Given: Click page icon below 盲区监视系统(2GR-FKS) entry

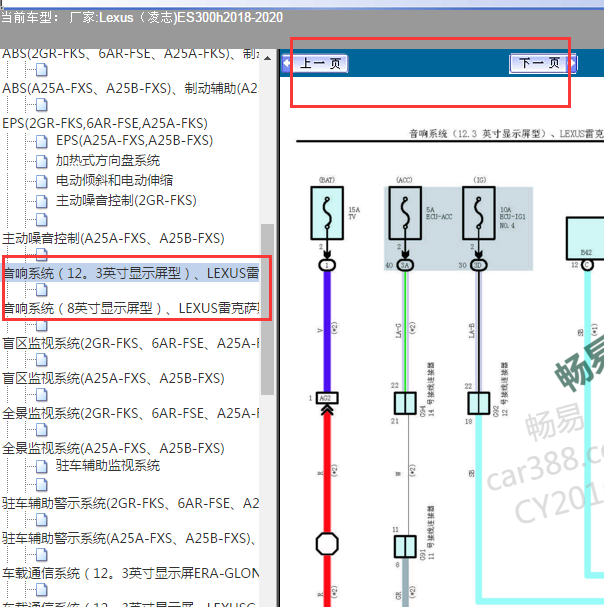Looking at the screenshot, I should point(41,360).
